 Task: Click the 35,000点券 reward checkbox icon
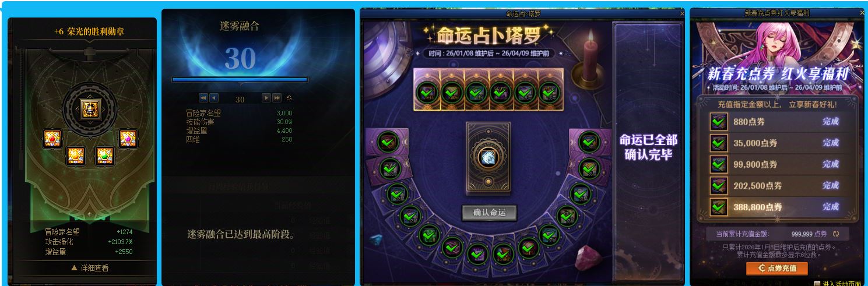[x=718, y=143]
